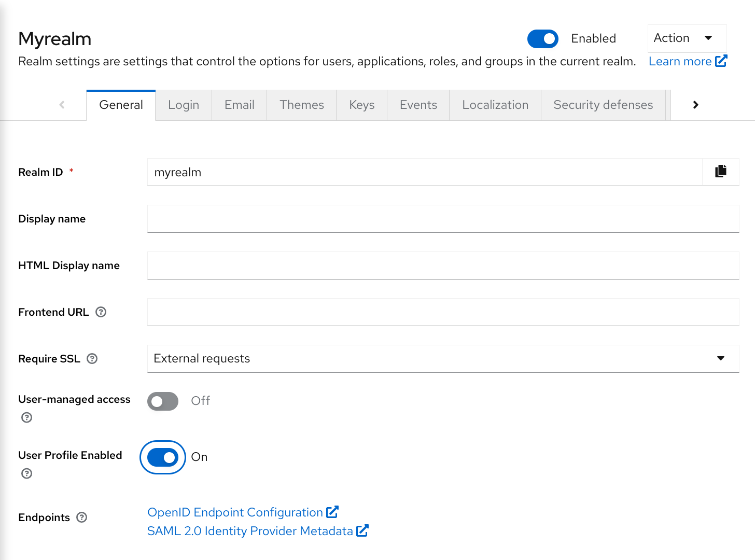Click the User-managed access help icon

click(26, 417)
